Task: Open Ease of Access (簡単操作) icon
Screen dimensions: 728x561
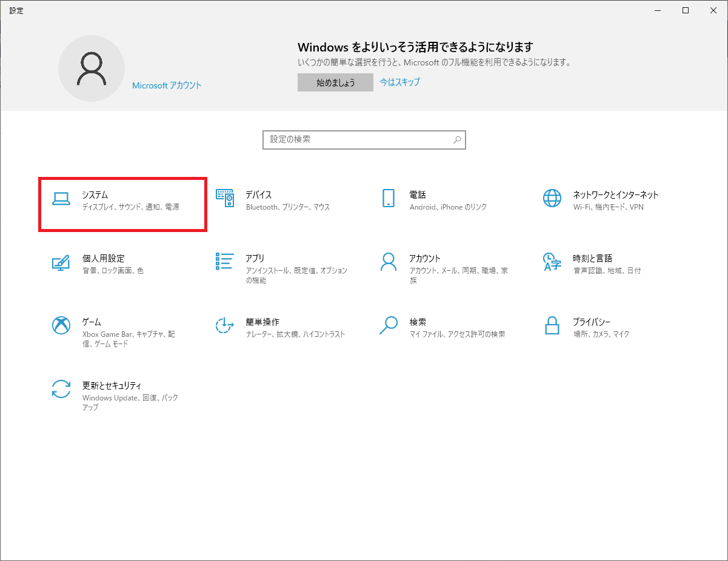Action: click(x=225, y=325)
